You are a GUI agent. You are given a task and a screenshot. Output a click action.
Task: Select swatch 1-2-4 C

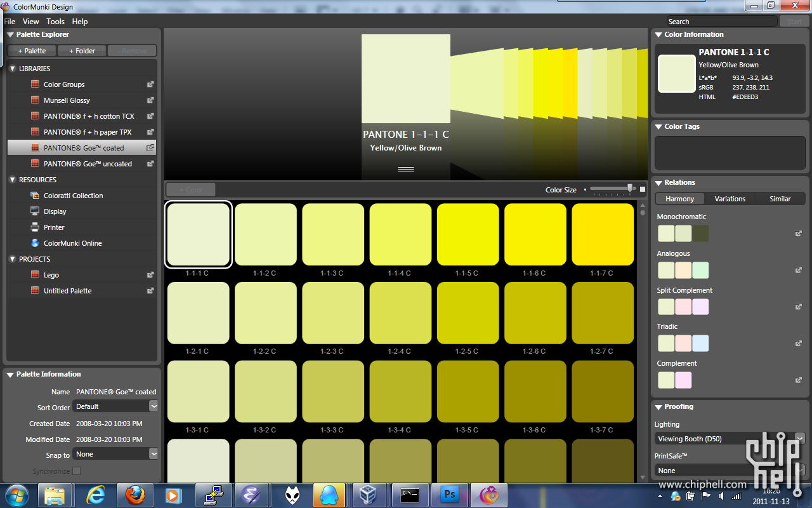coord(400,313)
